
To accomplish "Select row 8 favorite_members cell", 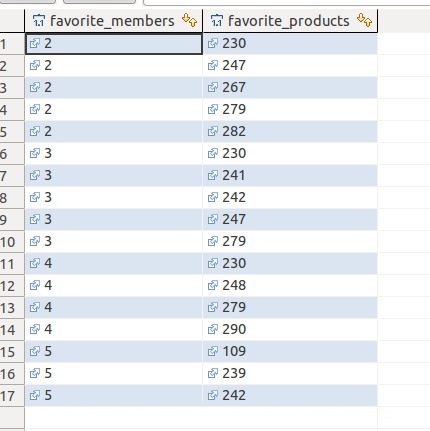I will (x=113, y=198).
